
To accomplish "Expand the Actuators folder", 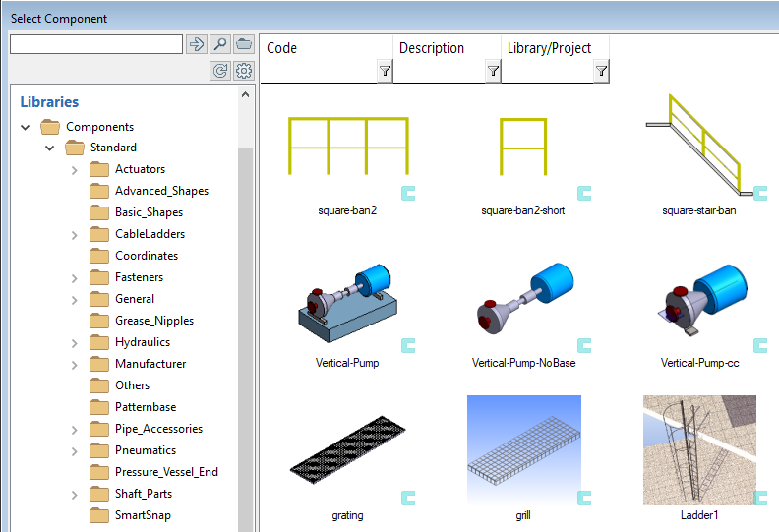I will [75, 170].
